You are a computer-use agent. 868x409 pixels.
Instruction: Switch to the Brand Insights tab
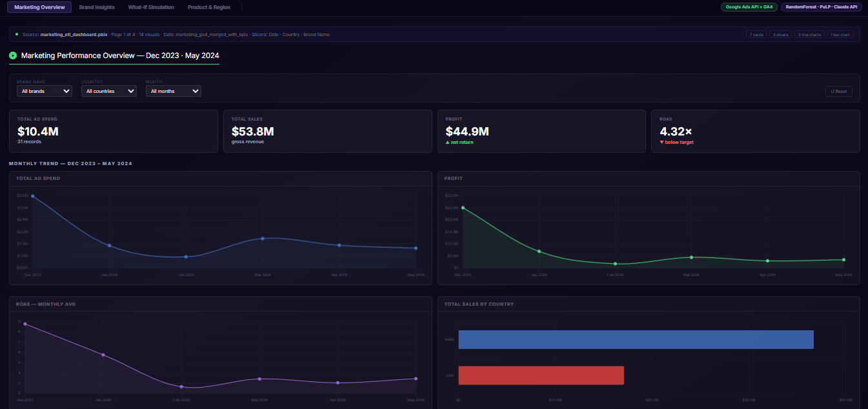pyautogui.click(x=97, y=7)
